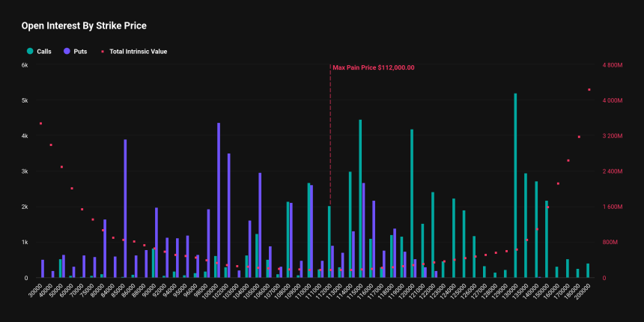This screenshot has width=644, height=322.
Task: Select the tallest teal call bar at 130000
Action: tap(515, 186)
